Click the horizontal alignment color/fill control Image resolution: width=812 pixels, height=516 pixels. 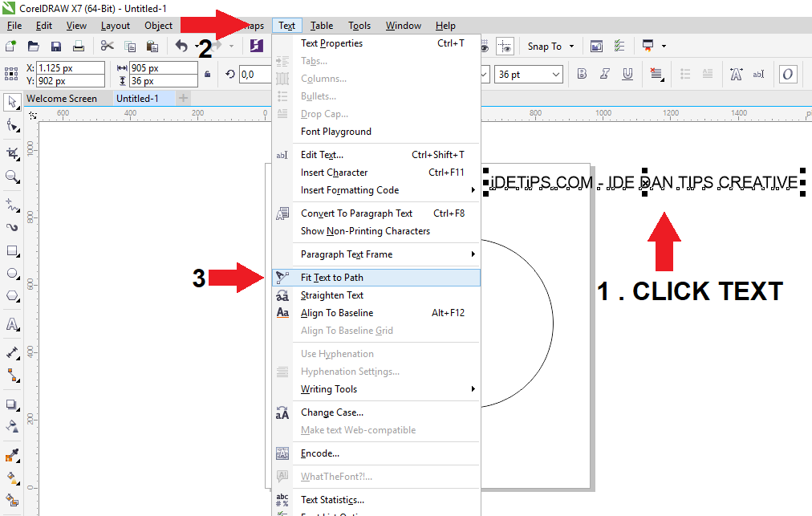point(656,73)
